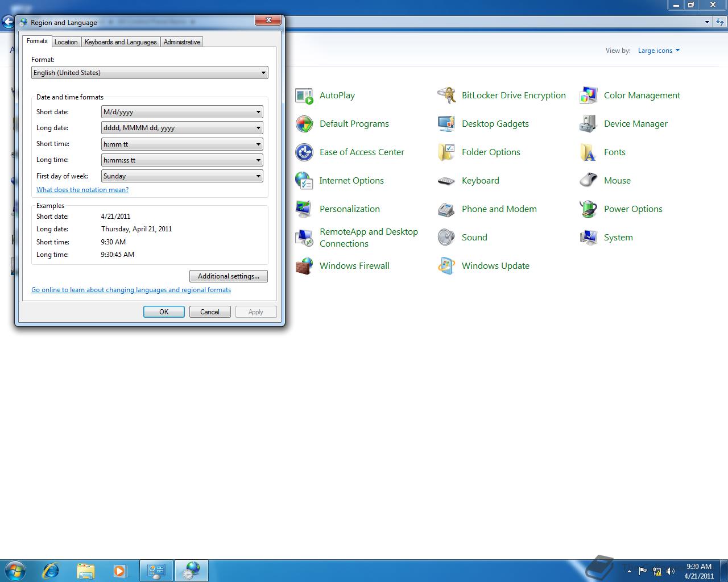Click the back arrow in Control Panel
Image resolution: width=728 pixels, height=582 pixels.
click(8, 22)
